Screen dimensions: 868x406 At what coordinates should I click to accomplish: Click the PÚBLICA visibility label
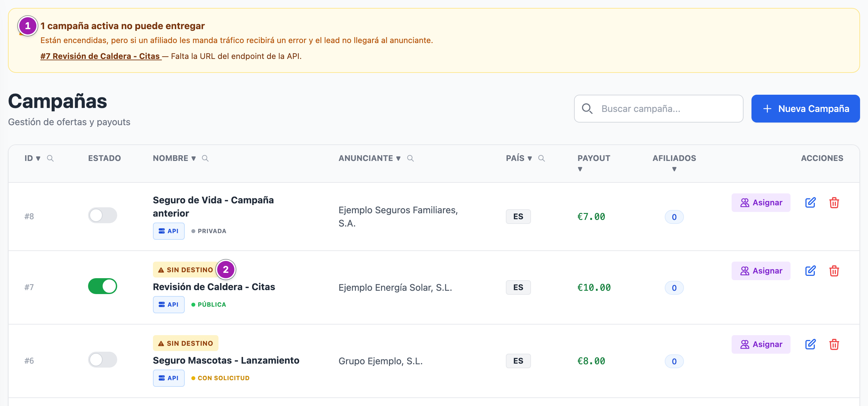209,305
